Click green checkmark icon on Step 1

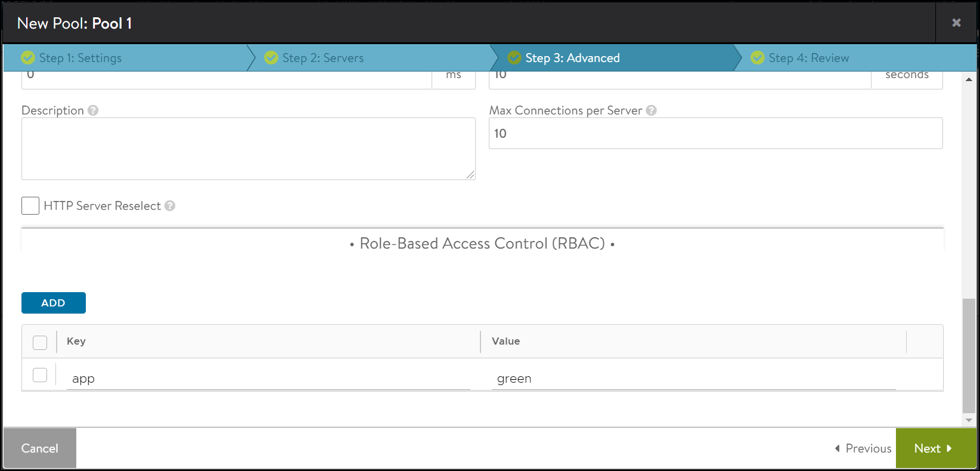click(28, 58)
